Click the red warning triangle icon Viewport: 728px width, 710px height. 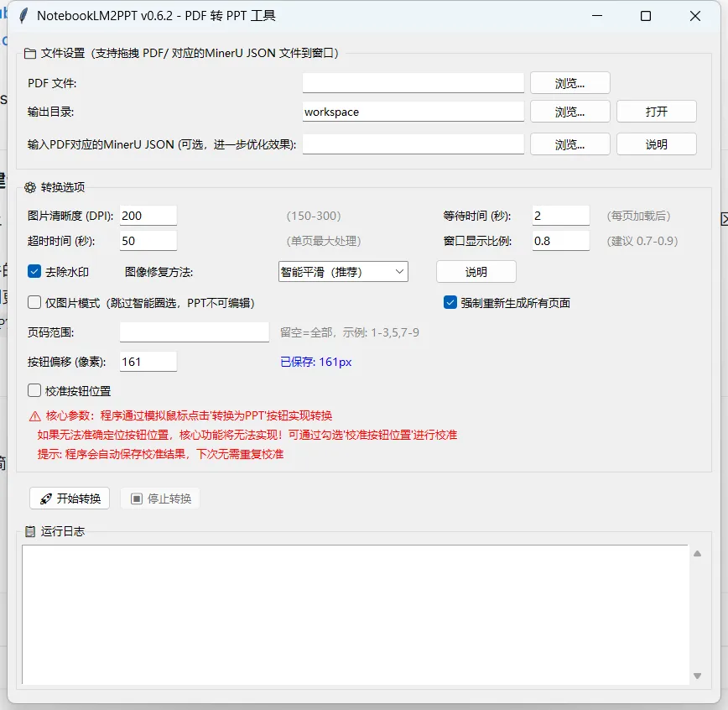click(35, 416)
